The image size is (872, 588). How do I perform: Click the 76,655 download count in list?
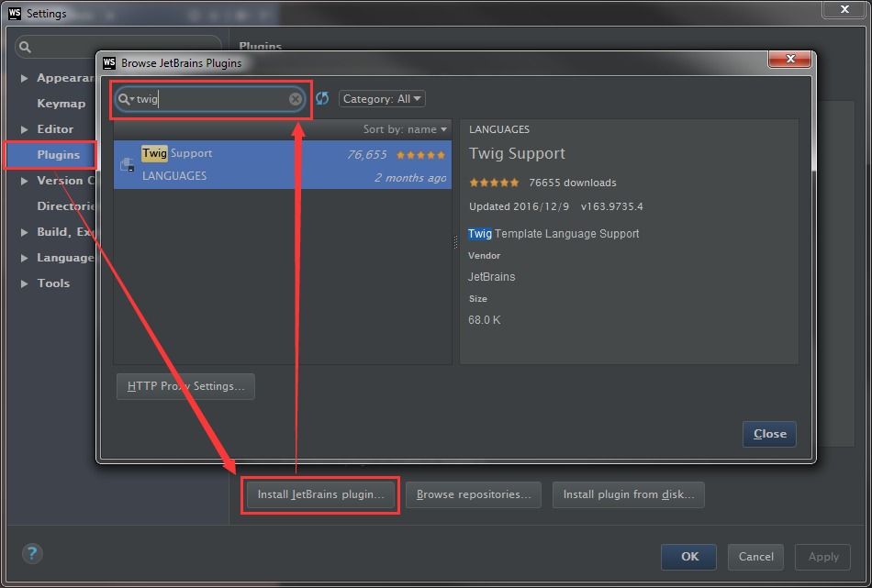367,154
